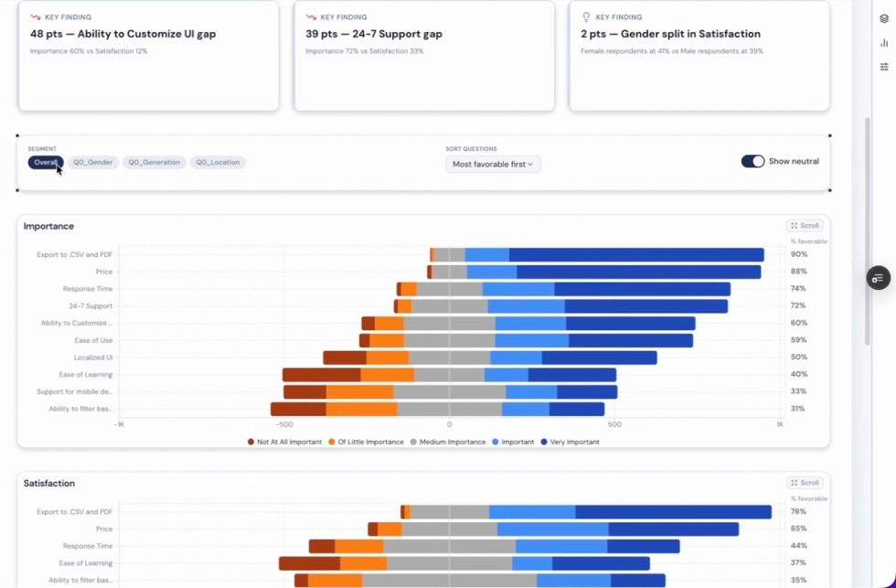
Task: Click the 59% favorable value
Action: pos(799,340)
